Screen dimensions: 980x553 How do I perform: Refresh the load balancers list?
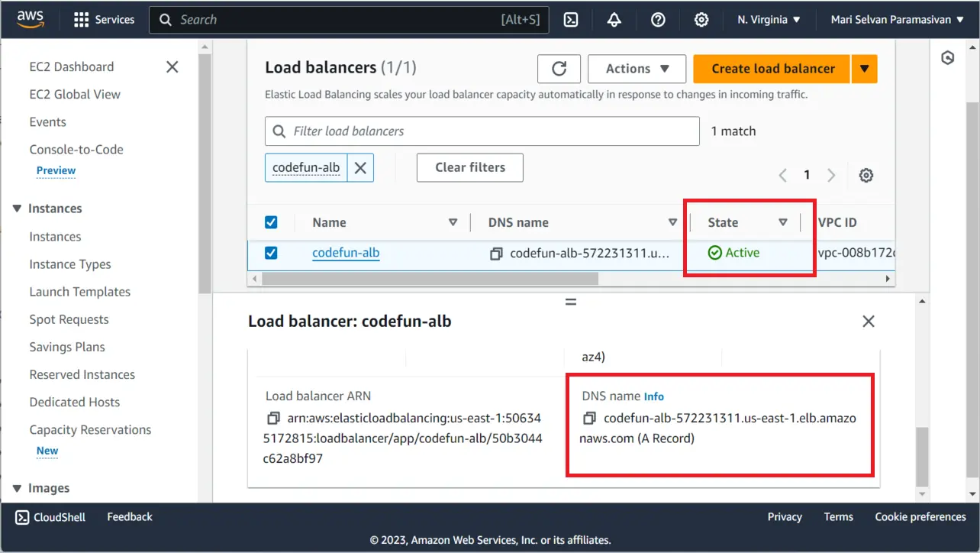tap(559, 69)
